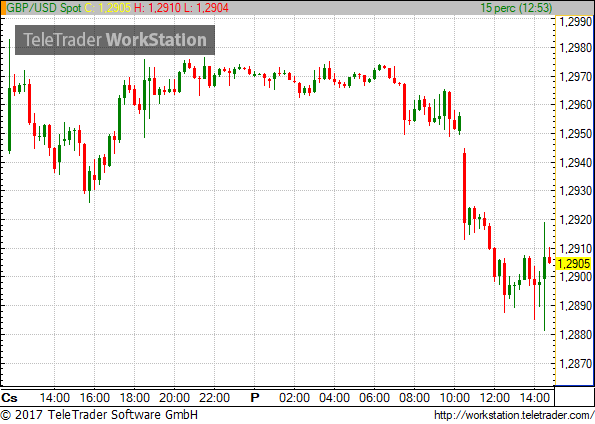Select the 14:00 time label after Cs
Image resolution: width=595 pixels, height=424 pixels.
[55, 398]
